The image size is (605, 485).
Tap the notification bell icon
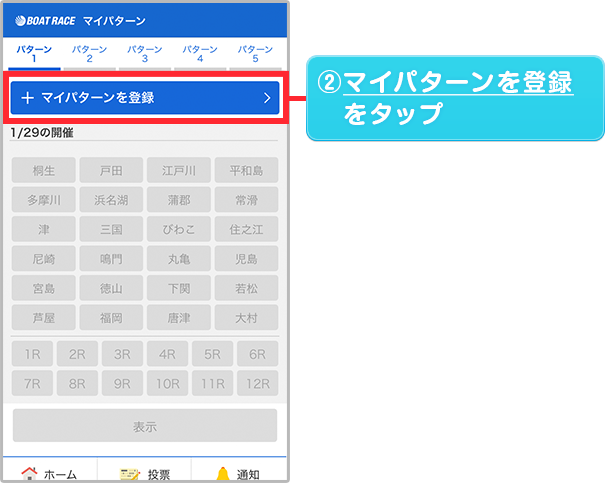point(222,474)
